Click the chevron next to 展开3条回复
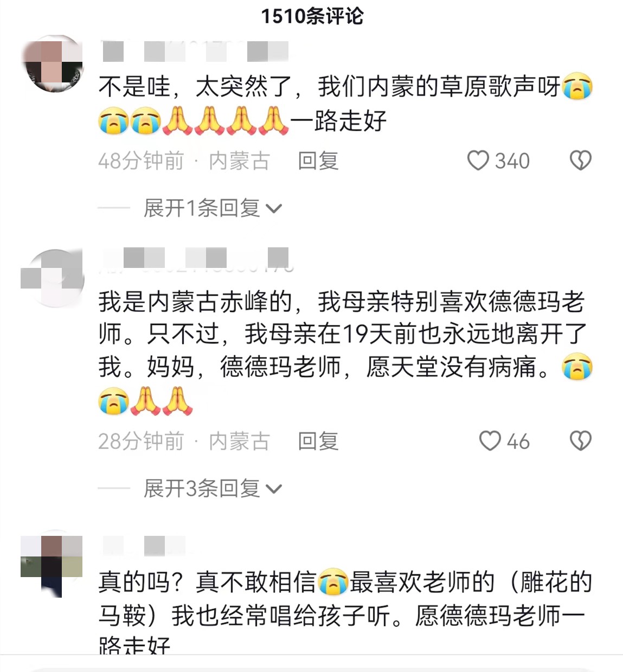The image size is (623, 672). pos(274,489)
